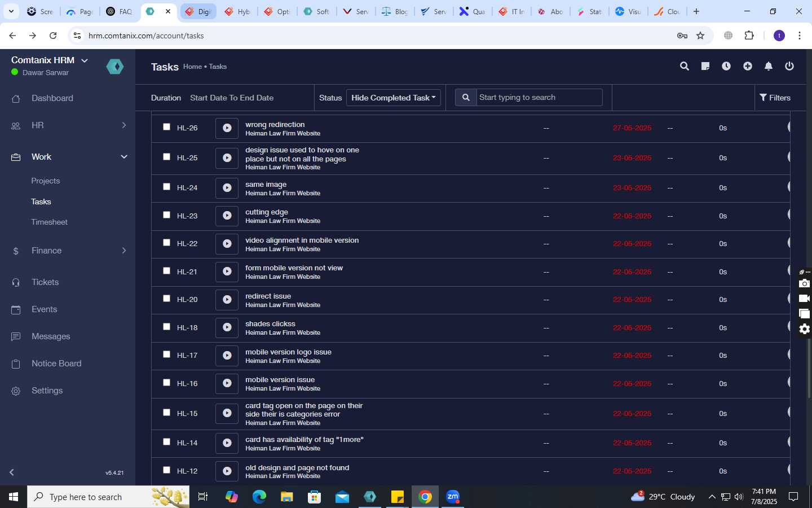
Task: Start timer for task HL-21
Action: point(227,271)
